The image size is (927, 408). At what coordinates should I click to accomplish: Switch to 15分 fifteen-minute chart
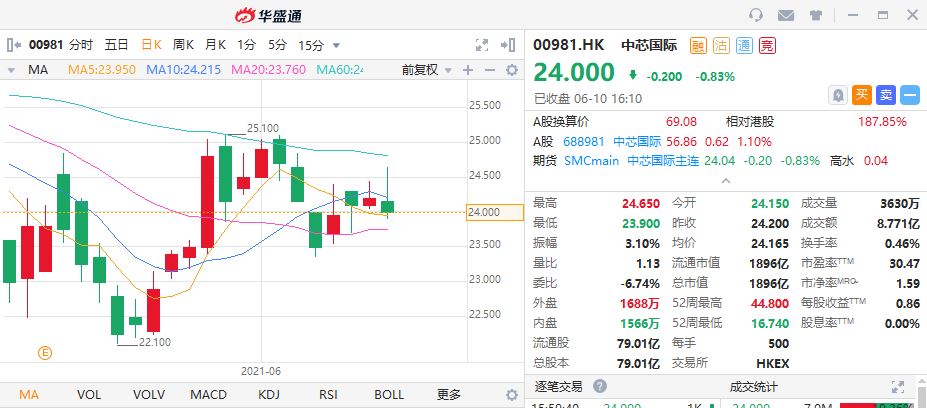coord(311,44)
